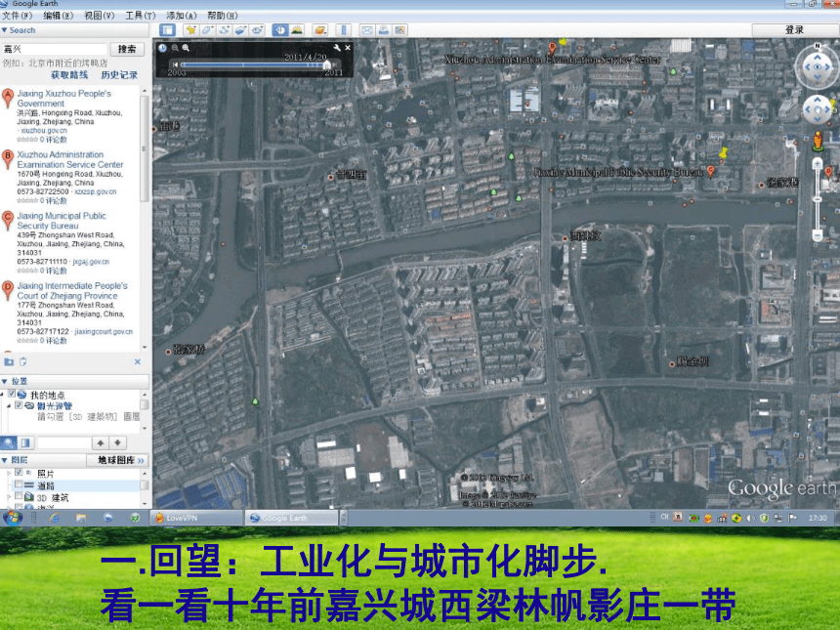Open the 工具(T) menu
The image size is (840, 630).
coord(140,16)
